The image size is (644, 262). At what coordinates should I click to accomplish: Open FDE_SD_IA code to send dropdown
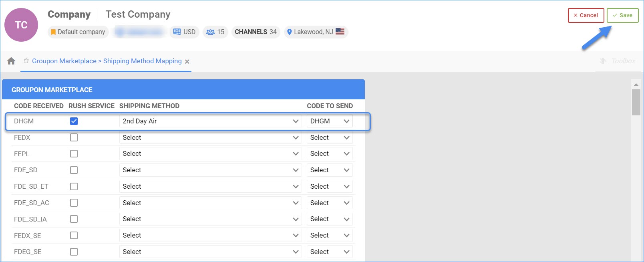coord(330,219)
